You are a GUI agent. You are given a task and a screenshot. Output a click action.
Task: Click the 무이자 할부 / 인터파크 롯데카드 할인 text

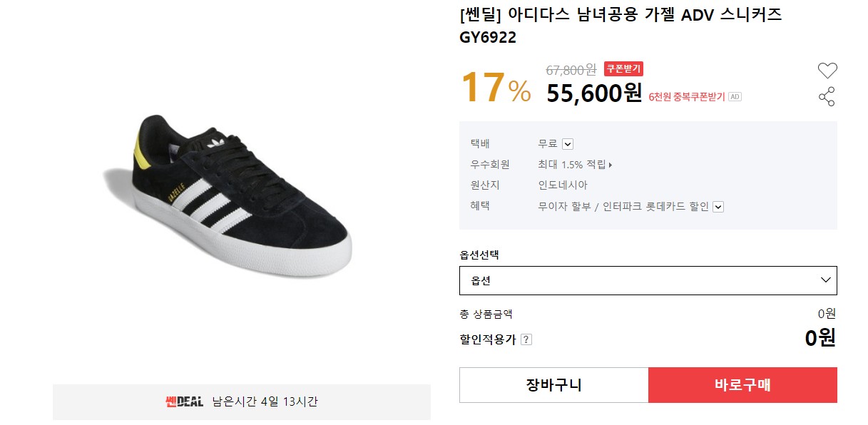(x=623, y=206)
